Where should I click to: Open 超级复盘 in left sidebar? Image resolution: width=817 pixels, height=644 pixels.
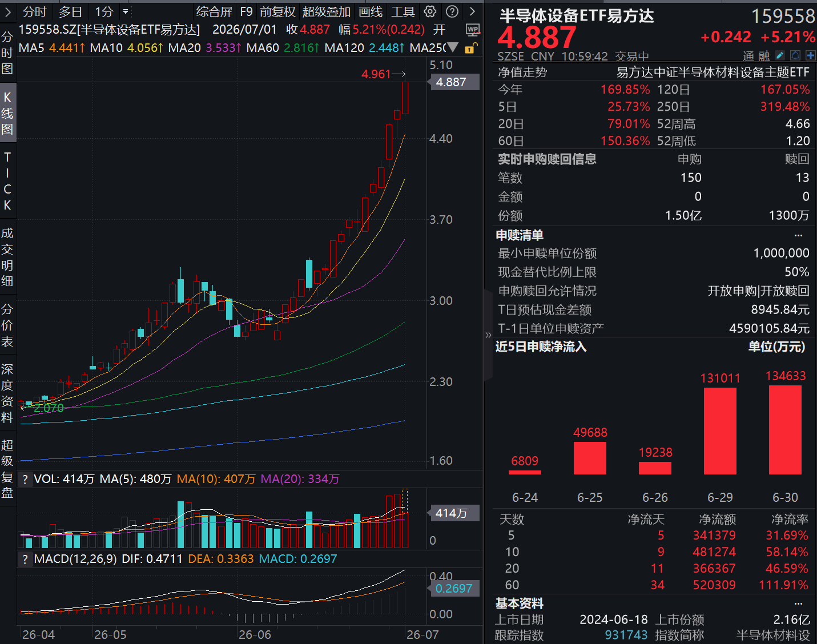(7, 469)
